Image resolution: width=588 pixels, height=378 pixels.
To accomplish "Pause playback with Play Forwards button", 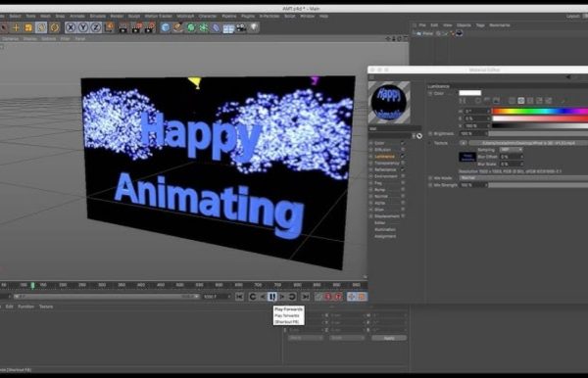I will (272, 297).
